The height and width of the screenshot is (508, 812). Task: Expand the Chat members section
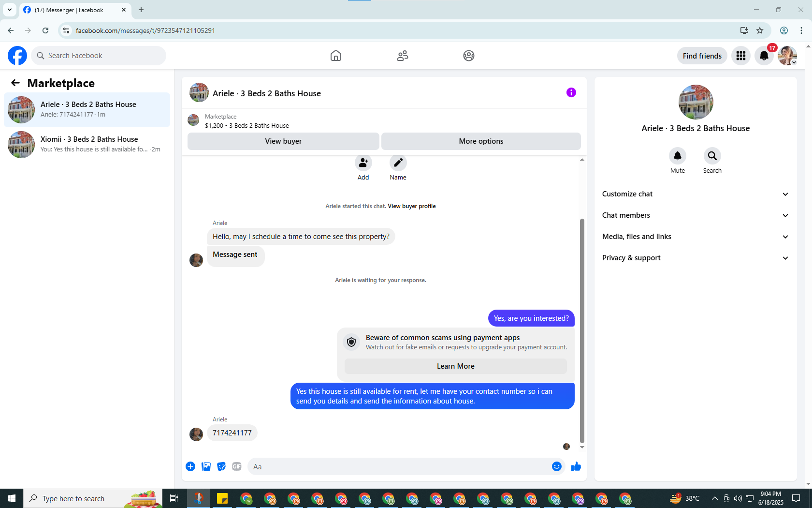696,215
